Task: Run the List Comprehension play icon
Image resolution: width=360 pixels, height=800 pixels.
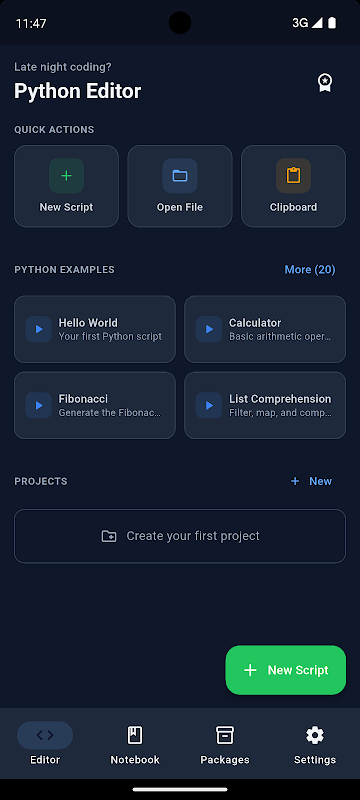Action: [x=209, y=405]
